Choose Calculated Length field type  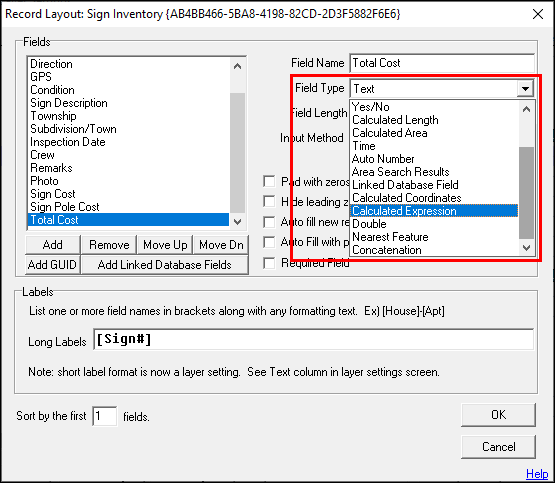click(434, 120)
